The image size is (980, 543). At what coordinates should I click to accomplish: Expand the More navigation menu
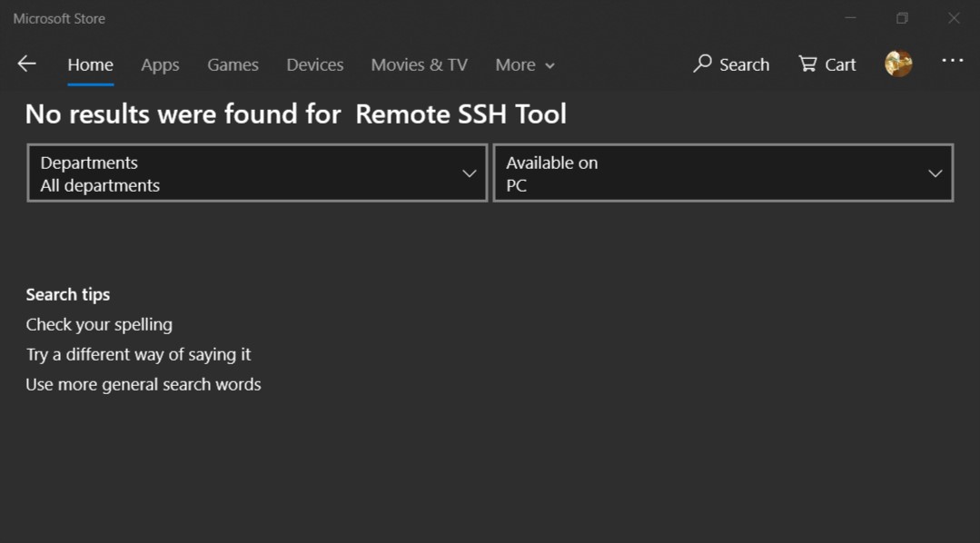tap(525, 65)
